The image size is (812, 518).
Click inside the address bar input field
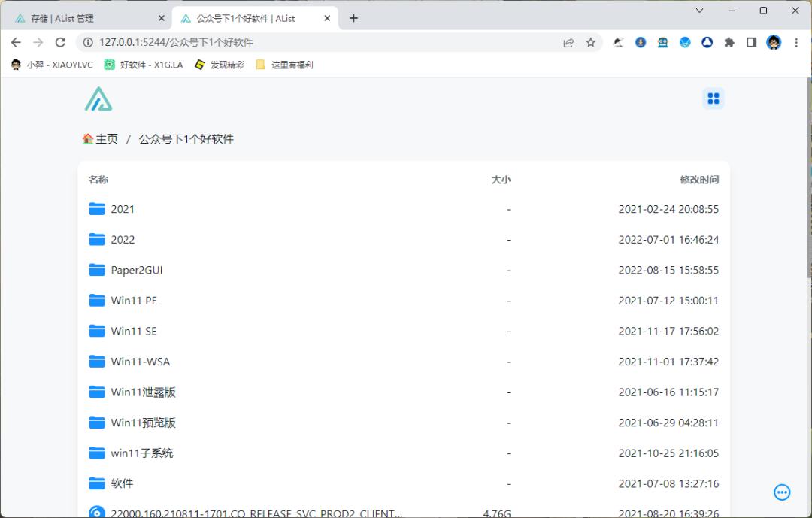301,43
